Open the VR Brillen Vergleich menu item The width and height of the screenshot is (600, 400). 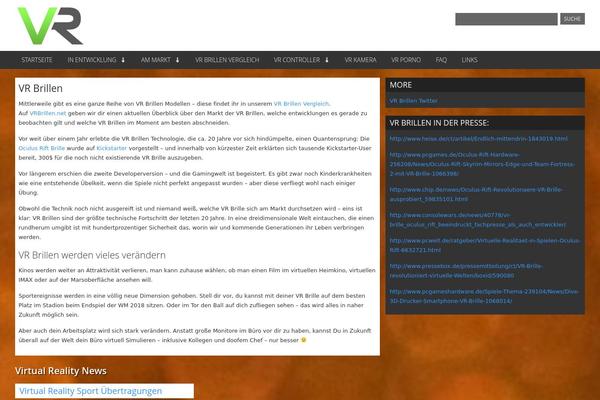(227, 60)
